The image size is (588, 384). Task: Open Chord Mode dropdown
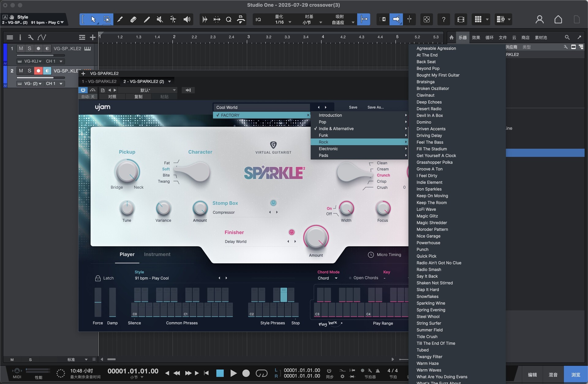327,278
